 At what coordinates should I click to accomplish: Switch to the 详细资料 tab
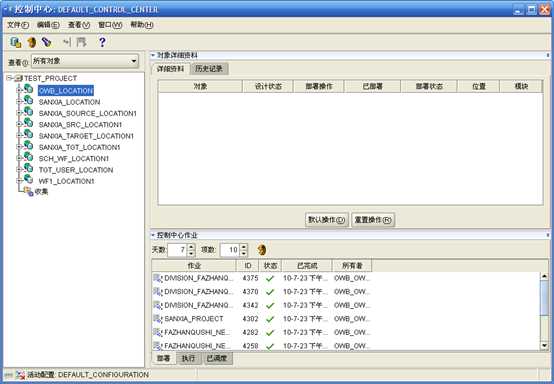coord(170,69)
